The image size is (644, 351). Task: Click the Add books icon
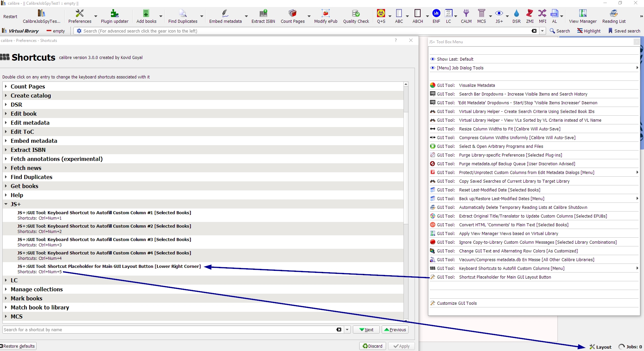tap(146, 16)
